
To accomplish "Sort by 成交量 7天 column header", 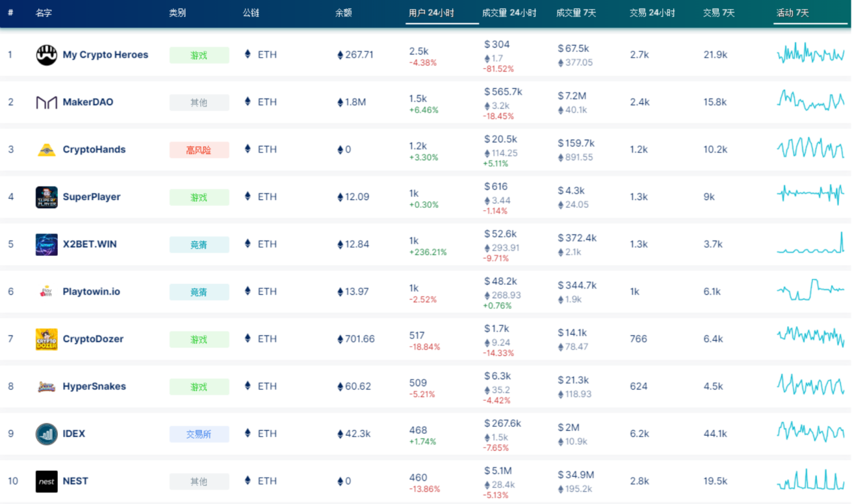I will (x=576, y=13).
